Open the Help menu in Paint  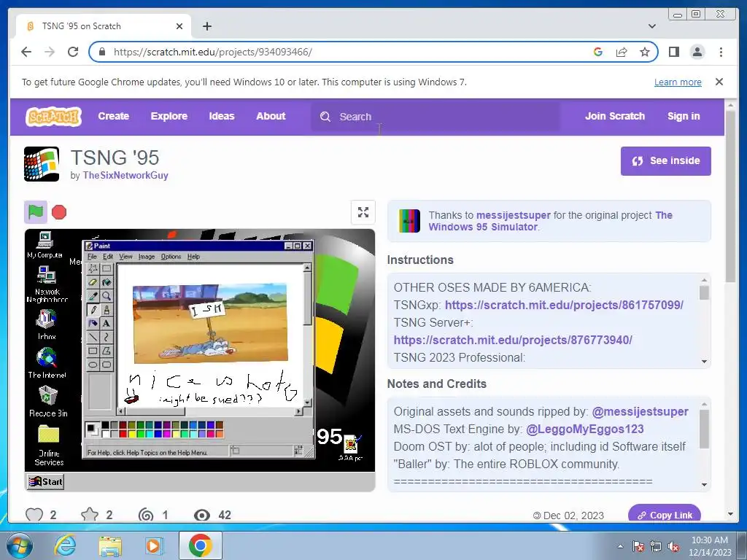pos(193,257)
